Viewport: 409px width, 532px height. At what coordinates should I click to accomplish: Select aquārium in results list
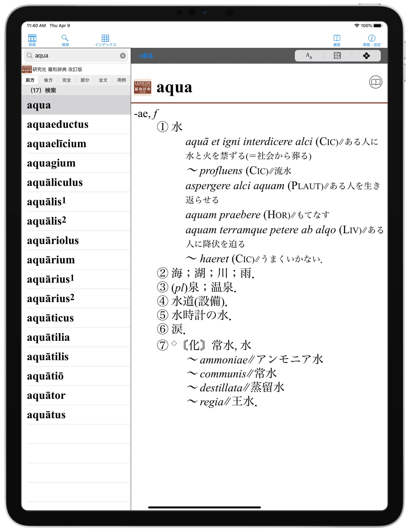tap(51, 260)
